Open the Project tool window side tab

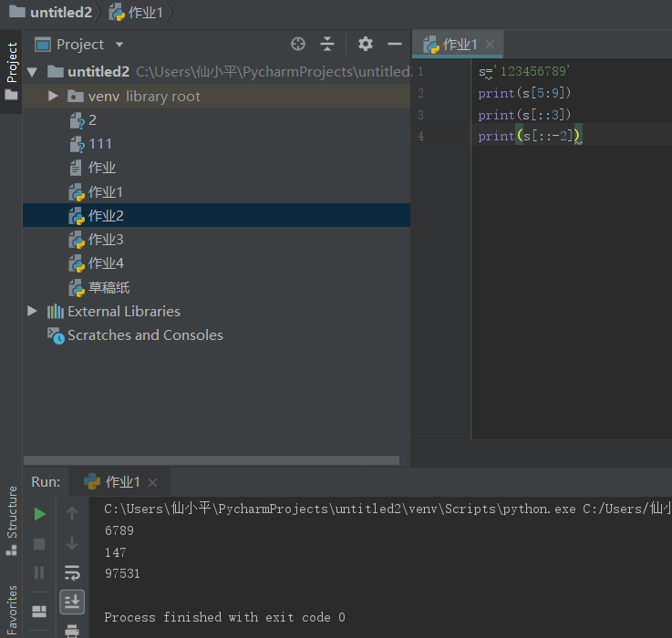(11, 71)
